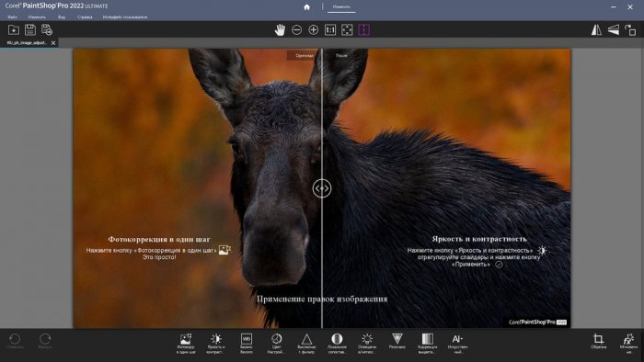644x362 pixels.
Task: Zoom in with the plus icon
Action: [314, 30]
